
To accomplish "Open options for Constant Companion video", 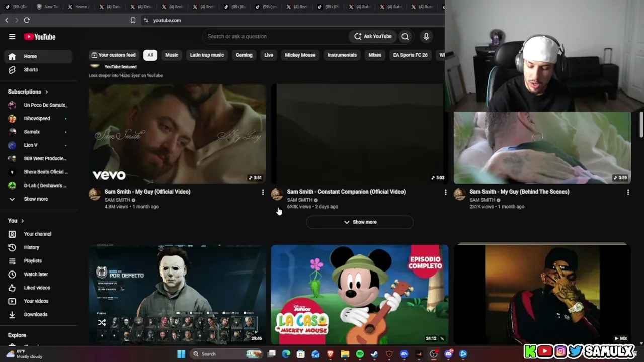I will pyautogui.click(x=445, y=192).
